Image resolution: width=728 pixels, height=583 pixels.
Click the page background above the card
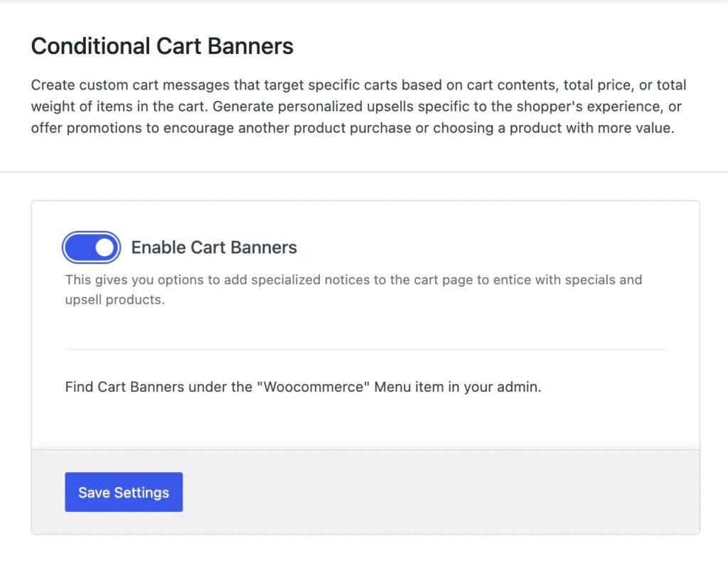364,185
